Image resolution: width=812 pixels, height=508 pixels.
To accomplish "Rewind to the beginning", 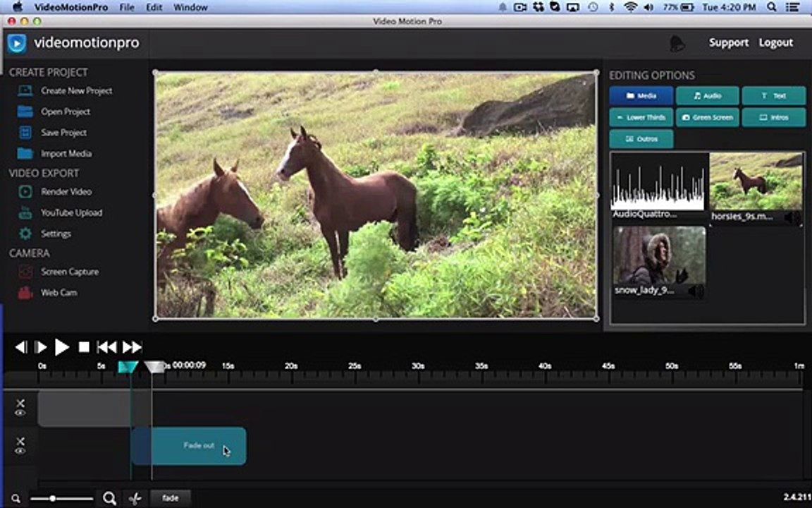I will (x=106, y=347).
